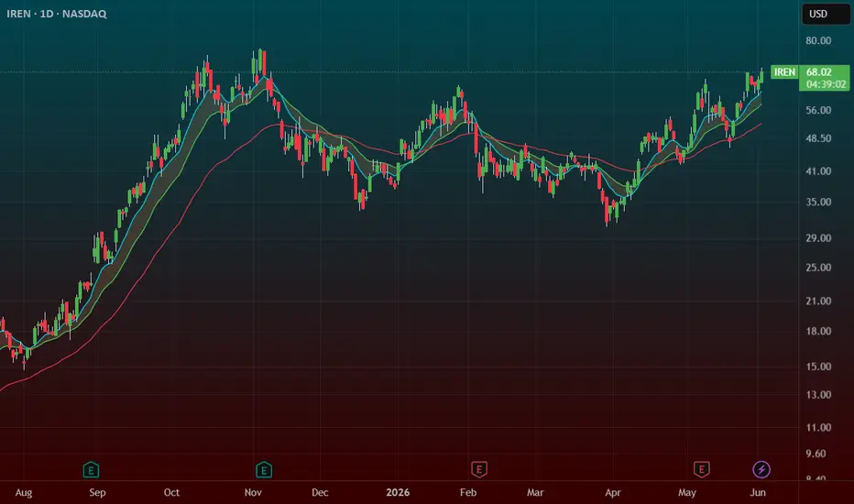The height and width of the screenshot is (504, 854).
Task: Click the 11.00 price axis label
Action: [x=818, y=427]
